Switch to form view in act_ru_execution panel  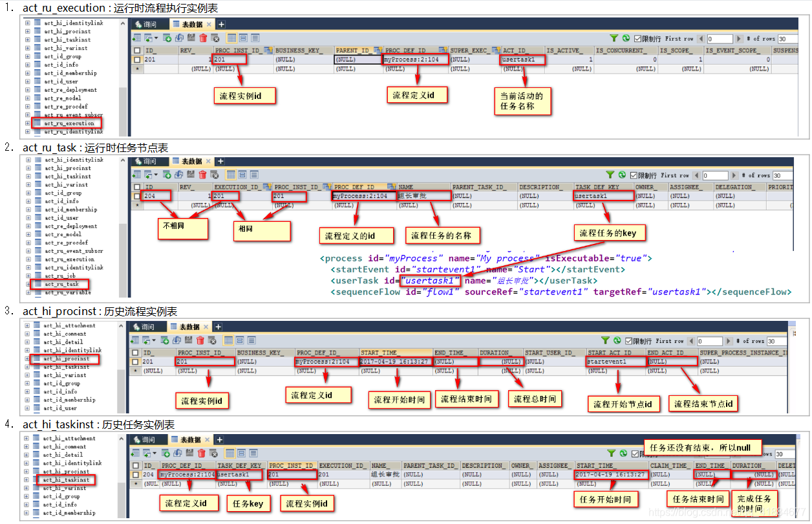pyautogui.click(x=243, y=38)
